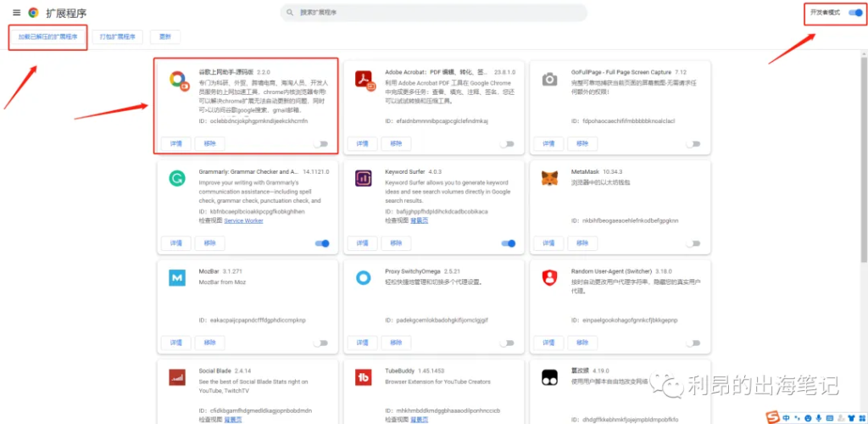Remove Grammarly with 移除 button
Image resolution: width=868 pixels, height=424 pixels.
click(x=210, y=243)
